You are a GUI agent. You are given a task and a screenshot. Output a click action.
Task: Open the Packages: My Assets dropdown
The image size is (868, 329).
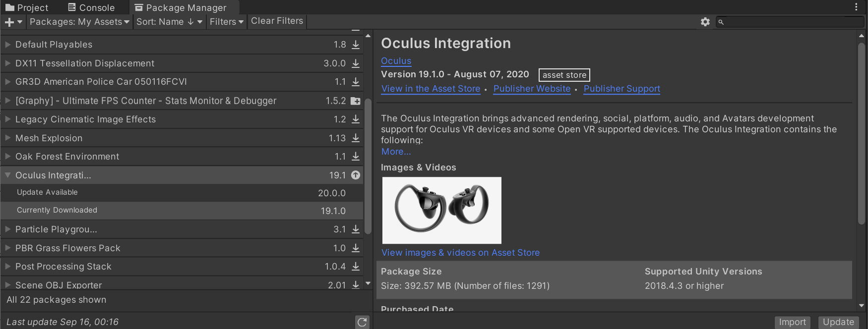[79, 22]
